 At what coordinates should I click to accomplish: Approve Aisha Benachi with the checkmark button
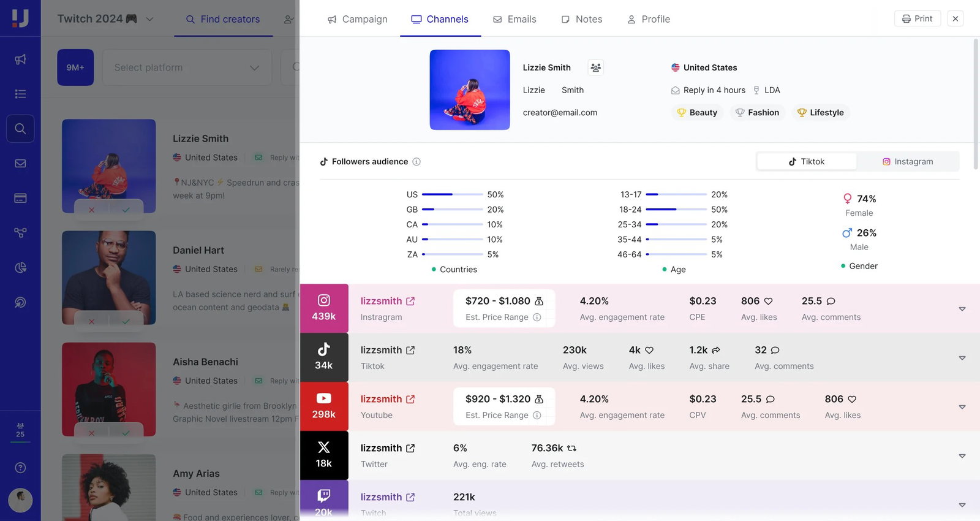[x=126, y=433]
